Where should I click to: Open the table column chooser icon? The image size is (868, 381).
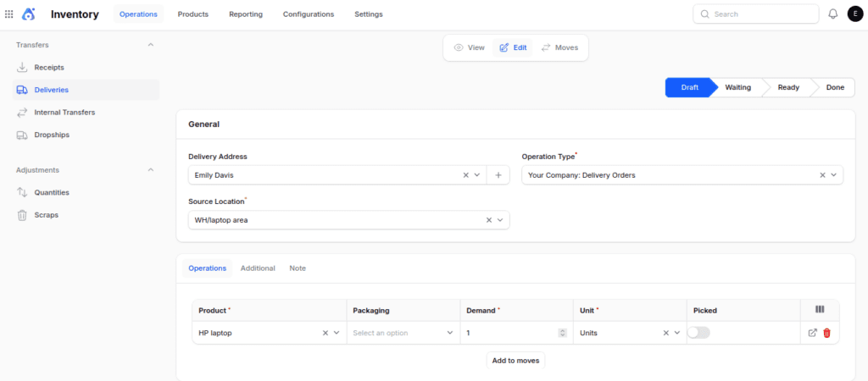pyautogui.click(x=820, y=310)
